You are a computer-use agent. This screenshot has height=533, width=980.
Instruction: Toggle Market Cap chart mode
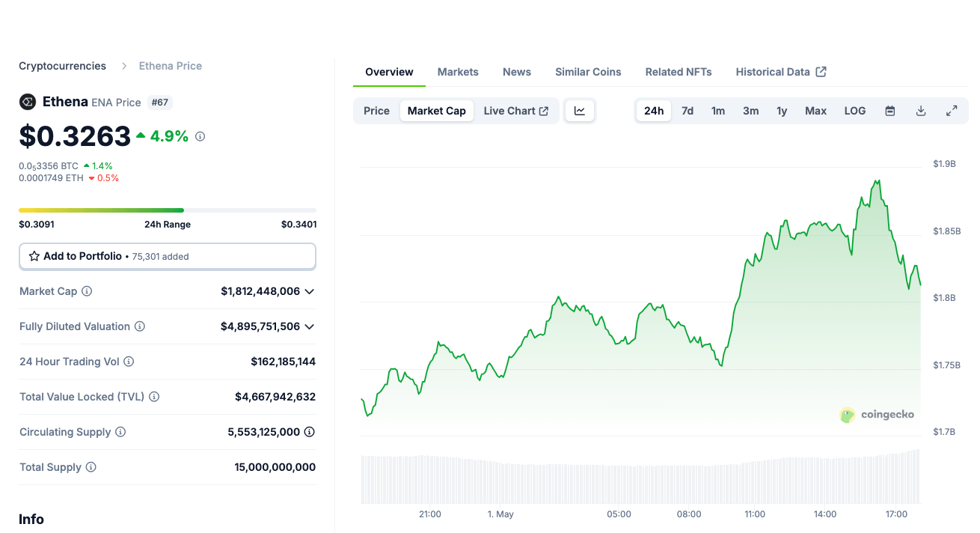click(436, 110)
